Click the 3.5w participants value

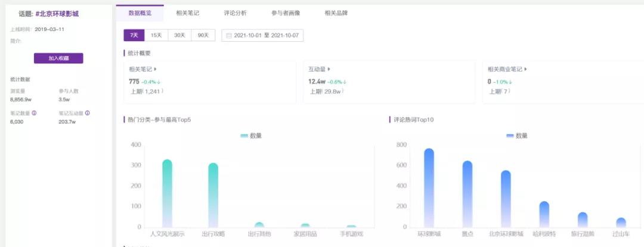click(x=64, y=100)
